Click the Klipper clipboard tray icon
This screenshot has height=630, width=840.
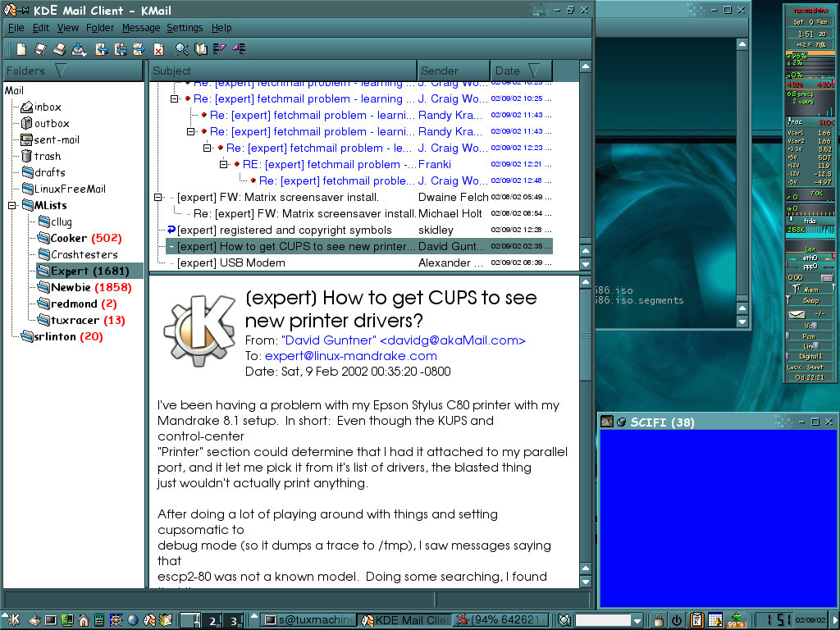pos(696,620)
